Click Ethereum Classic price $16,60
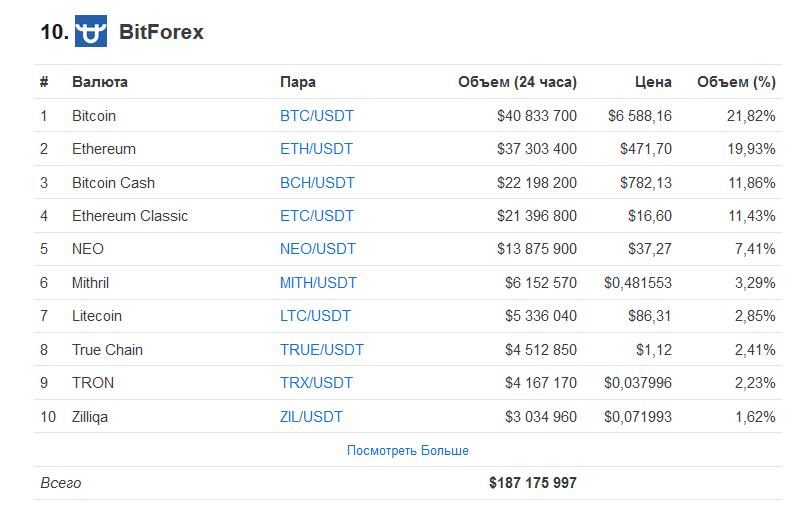810x510 pixels. pos(650,216)
